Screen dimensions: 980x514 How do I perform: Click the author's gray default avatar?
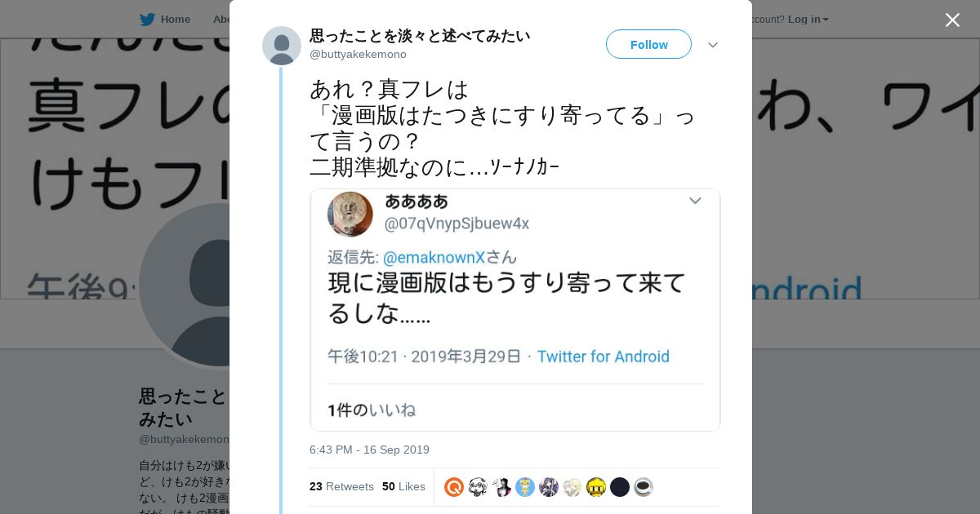coord(282,46)
